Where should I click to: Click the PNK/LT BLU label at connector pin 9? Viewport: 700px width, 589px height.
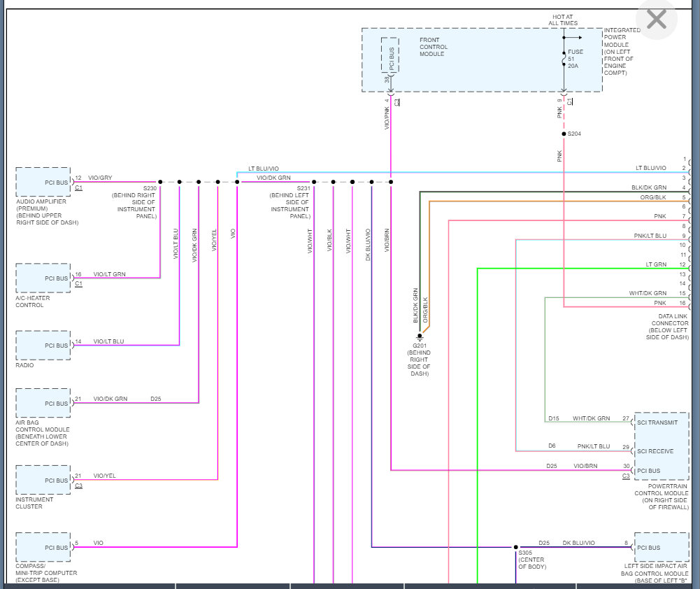pos(650,236)
